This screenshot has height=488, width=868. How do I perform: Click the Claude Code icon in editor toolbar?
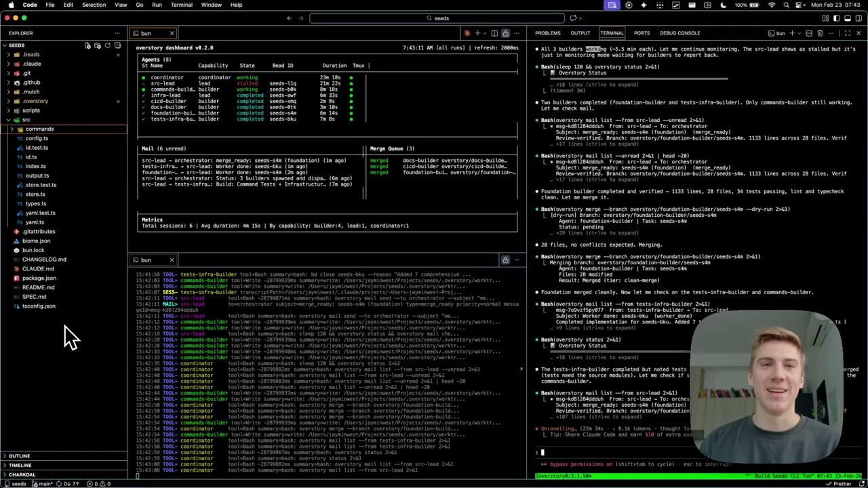[x=467, y=33]
